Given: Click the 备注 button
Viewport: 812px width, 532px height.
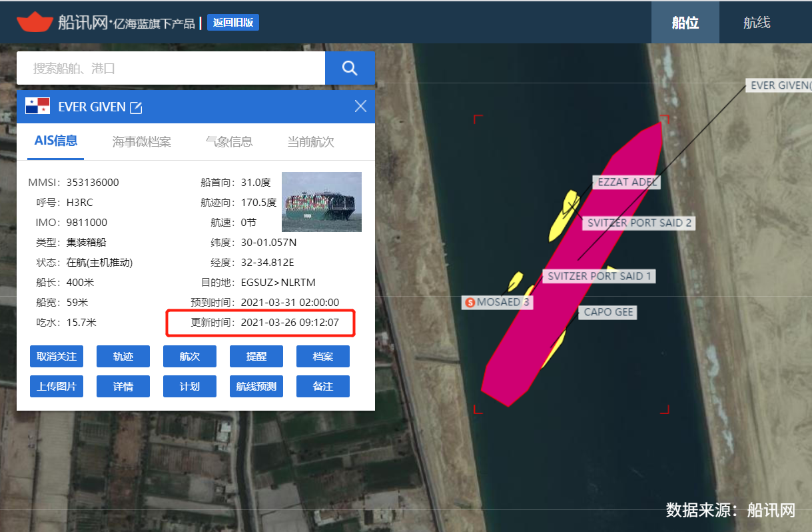Looking at the screenshot, I should click(323, 386).
